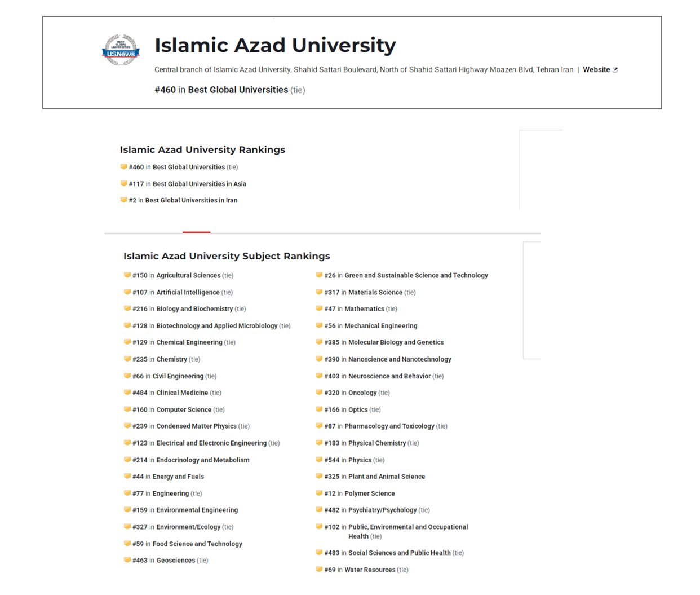This screenshot has width=700, height=595.
Task: Click medal icon next to Agricultural Sciences
Action: tap(127, 275)
